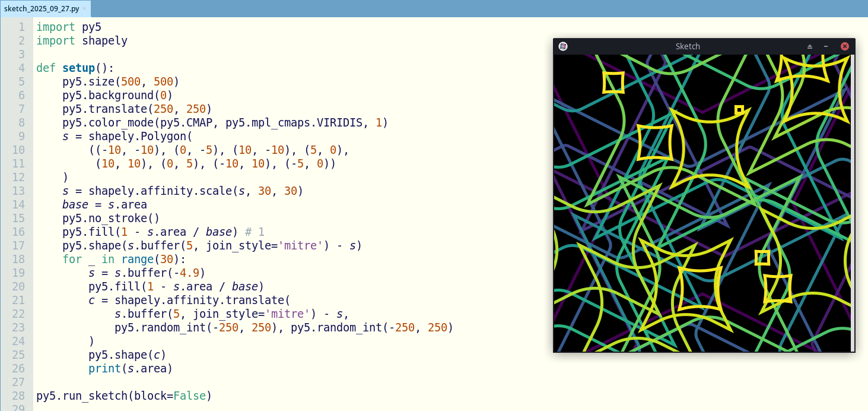Click line number 28 in the gutter
The width and height of the screenshot is (868, 411).
pyautogui.click(x=18, y=396)
